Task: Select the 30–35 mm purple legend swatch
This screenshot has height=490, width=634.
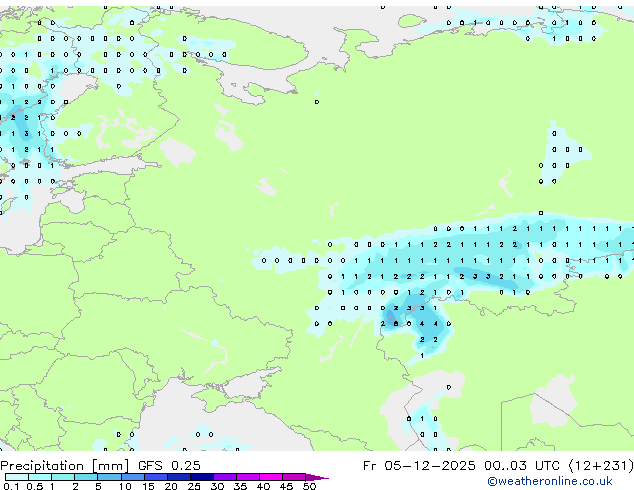Action: (x=224, y=477)
